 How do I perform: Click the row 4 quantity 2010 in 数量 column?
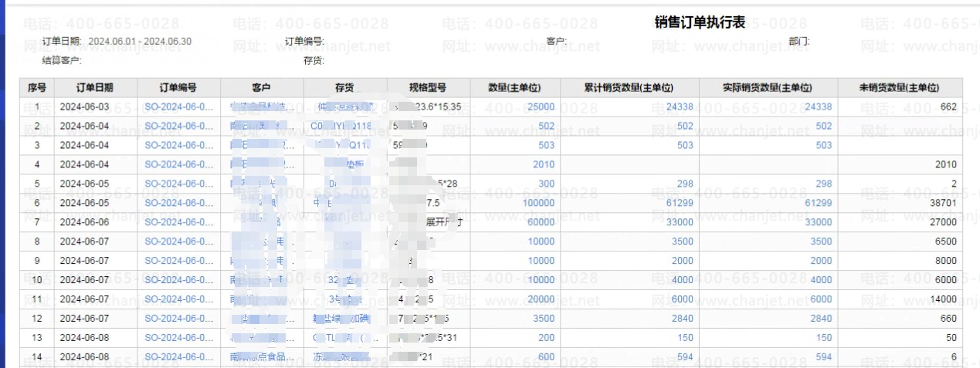point(544,164)
